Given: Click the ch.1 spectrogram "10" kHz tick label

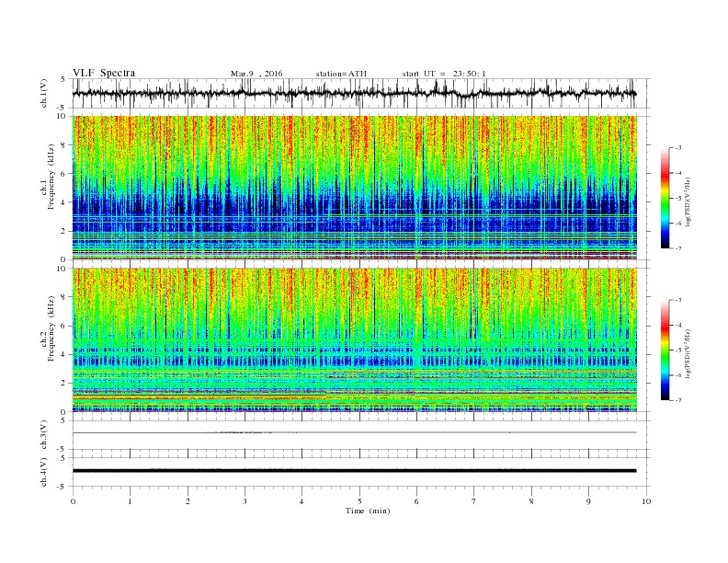Looking at the screenshot, I should pyautogui.click(x=62, y=116).
